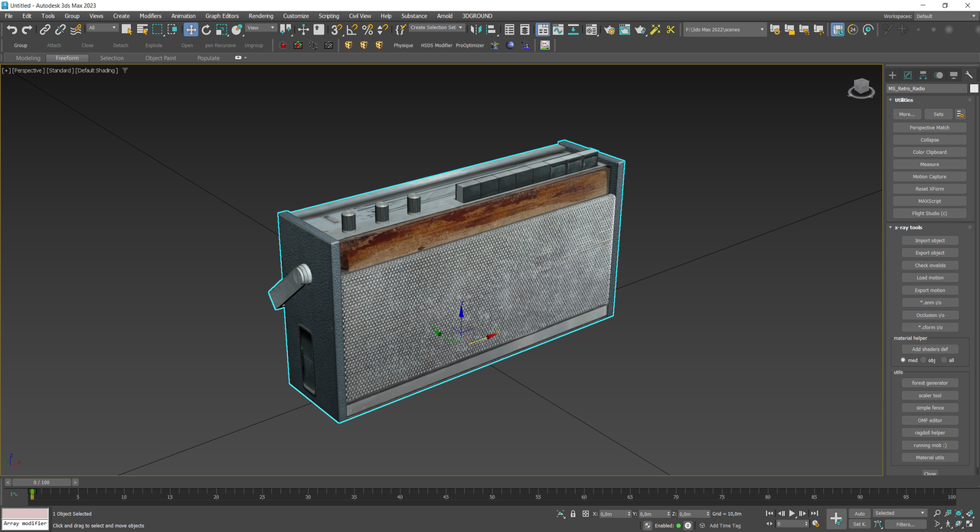Image resolution: width=980 pixels, height=532 pixels.
Task: Click the Reset XForm button
Action: [x=929, y=188]
